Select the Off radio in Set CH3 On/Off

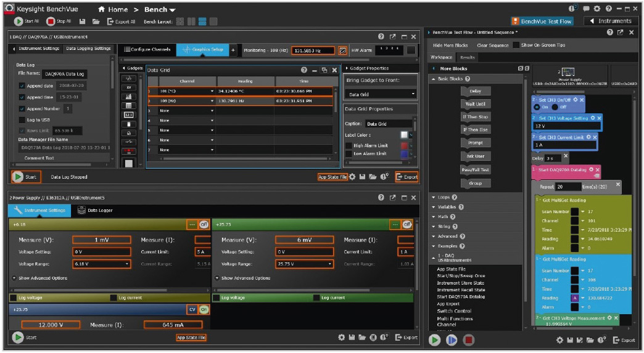[x=555, y=107]
